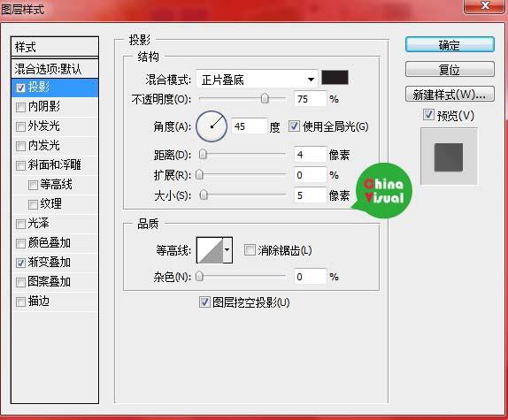Select the 光泽 style label
The height and width of the screenshot is (420, 508).
(39, 224)
